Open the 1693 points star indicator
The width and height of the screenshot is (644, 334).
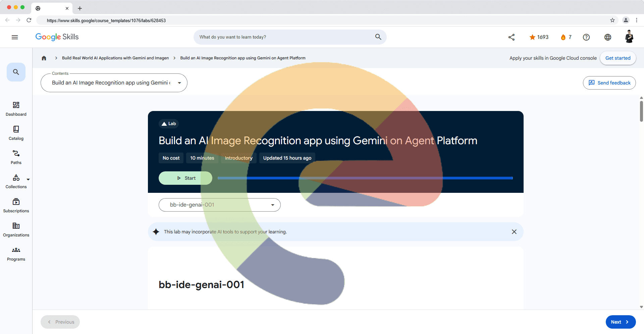click(539, 37)
